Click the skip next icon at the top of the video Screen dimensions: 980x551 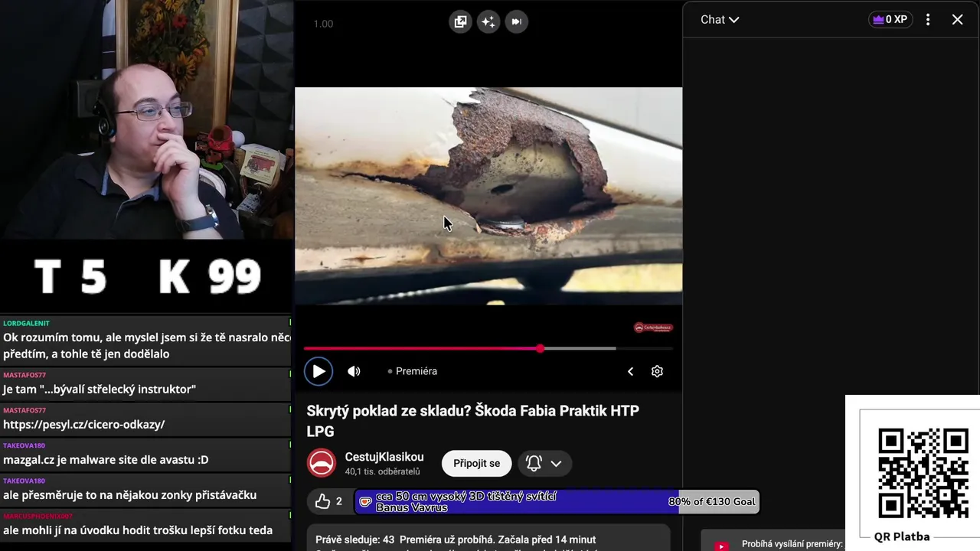pyautogui.click(x=517, y=21)
